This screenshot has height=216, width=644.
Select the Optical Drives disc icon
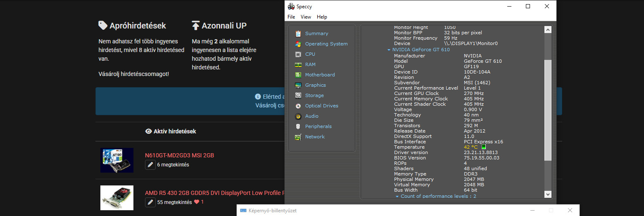click(298, 106)
